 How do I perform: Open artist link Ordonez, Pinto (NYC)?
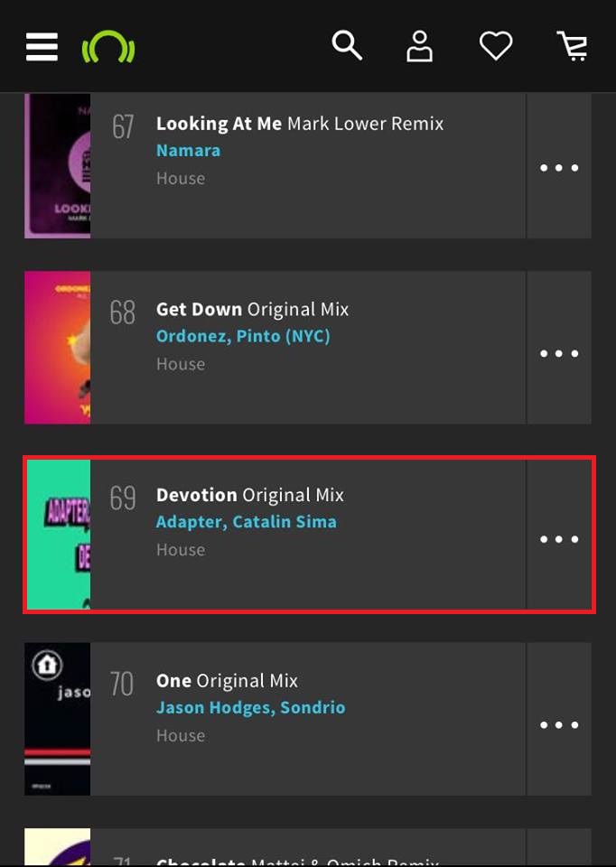243,336
